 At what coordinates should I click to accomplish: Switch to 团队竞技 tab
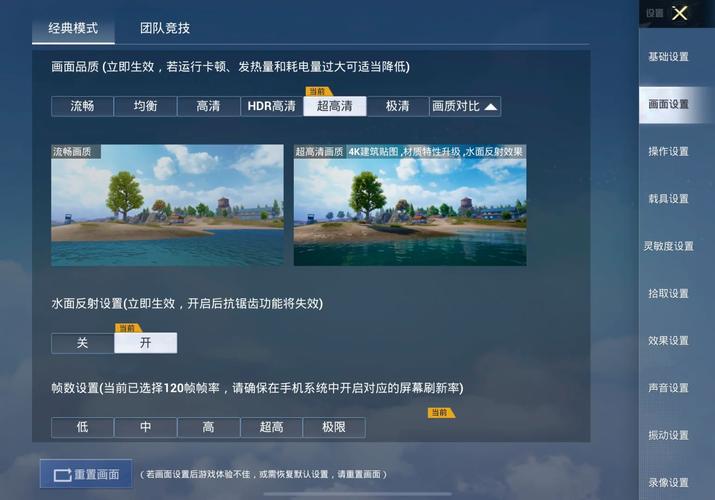(165, 28)
